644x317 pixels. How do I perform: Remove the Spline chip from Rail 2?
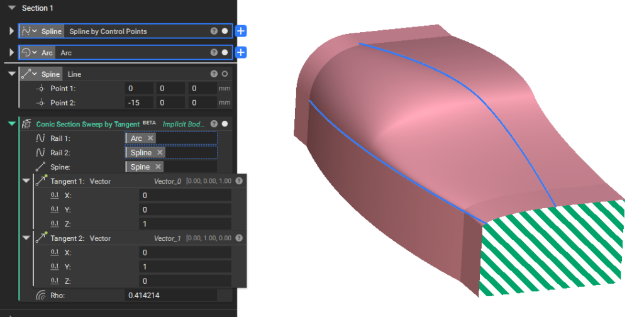pos(160,153)
